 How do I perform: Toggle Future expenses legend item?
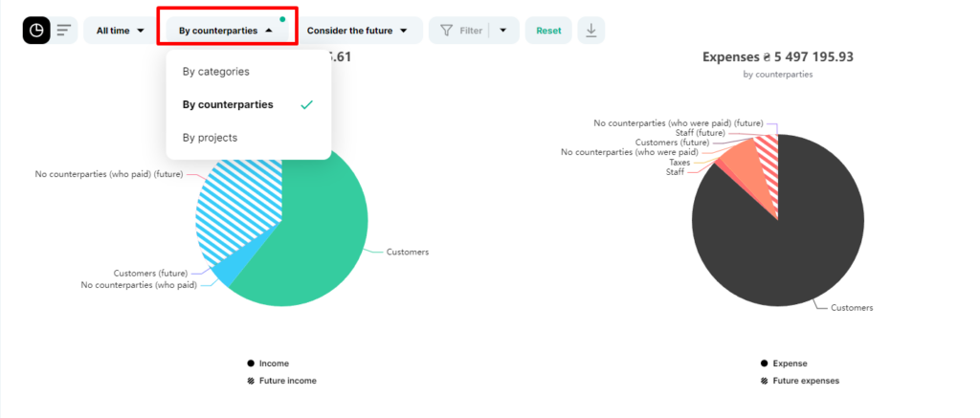click(800, 381)
